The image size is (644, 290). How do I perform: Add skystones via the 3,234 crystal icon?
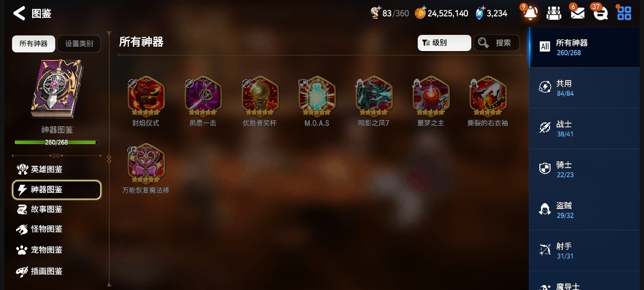coord(480,13)
